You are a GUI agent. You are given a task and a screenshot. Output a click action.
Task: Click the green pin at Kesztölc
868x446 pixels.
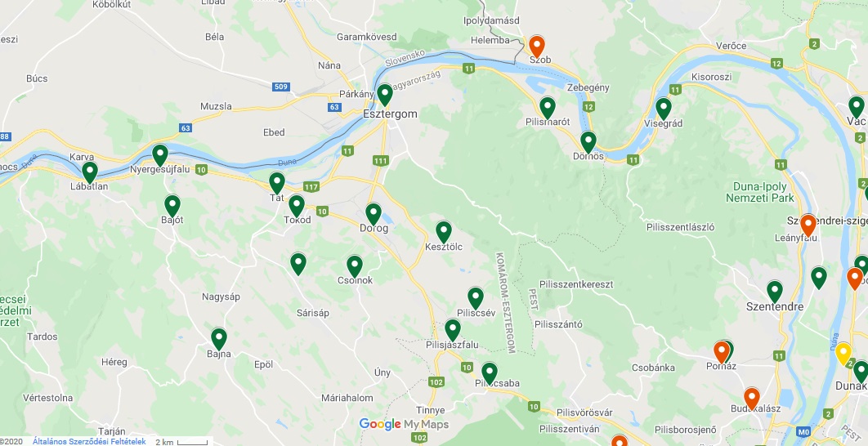(x=444, y=232)
